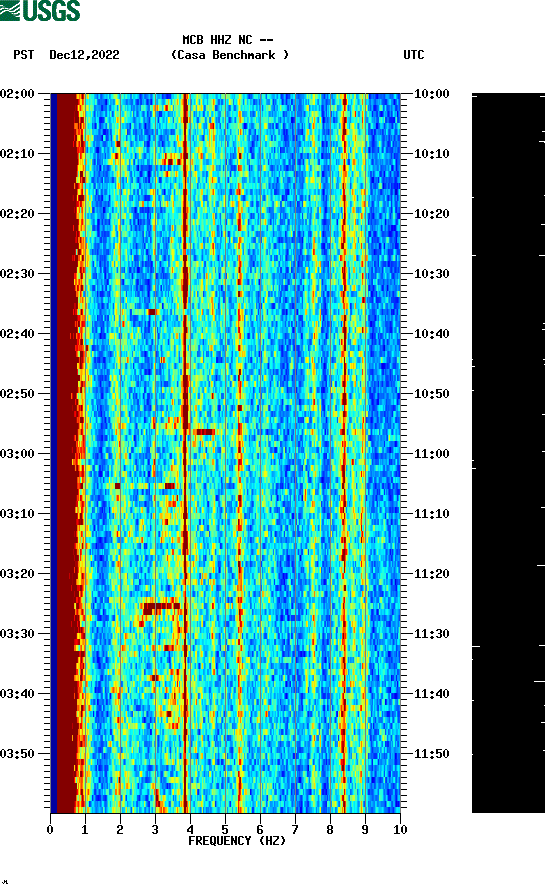Click the frequency axis tick '1'

(x=85, y=830)
